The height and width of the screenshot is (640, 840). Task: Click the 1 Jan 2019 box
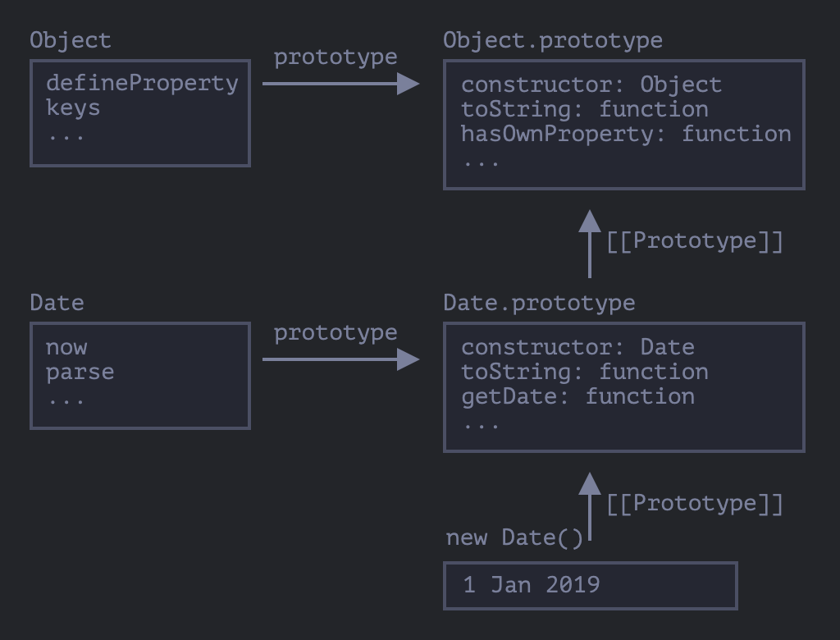(590, 585)
